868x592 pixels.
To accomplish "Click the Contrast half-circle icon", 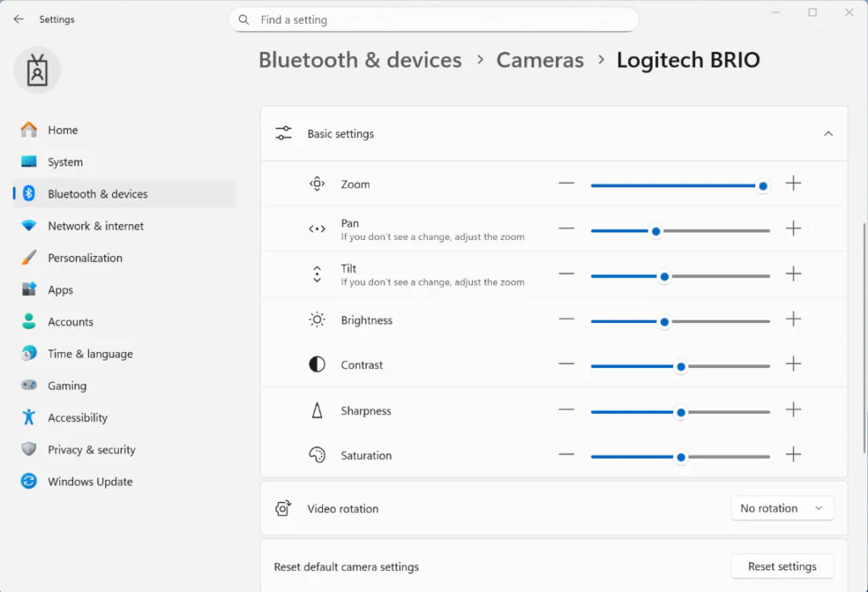I will [317, 365].
